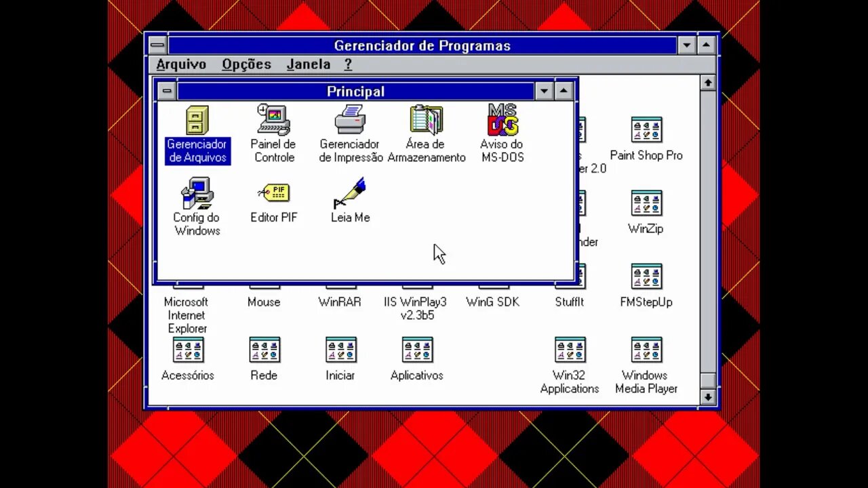Select the WinG SDK program group
The width and height of the screenshot is (868, 488).
[x=493, y=302]
